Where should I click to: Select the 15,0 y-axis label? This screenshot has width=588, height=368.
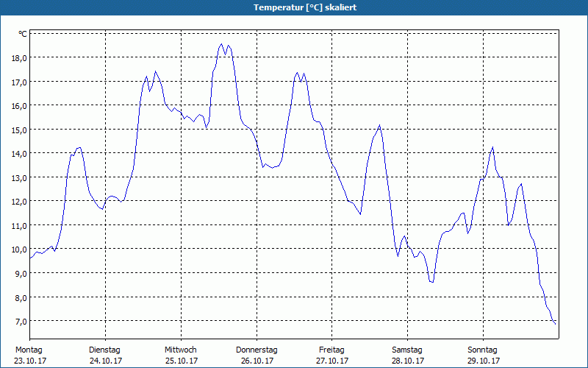18,130
